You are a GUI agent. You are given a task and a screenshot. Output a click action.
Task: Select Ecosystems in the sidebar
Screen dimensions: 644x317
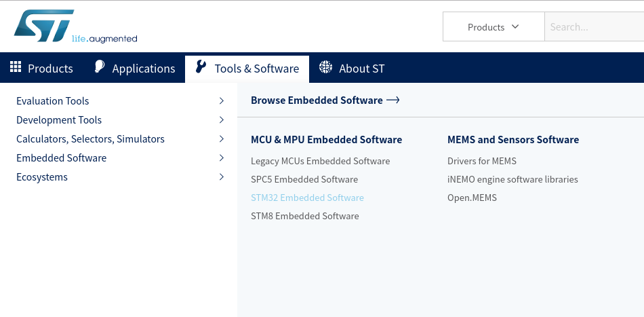point(42,176)
